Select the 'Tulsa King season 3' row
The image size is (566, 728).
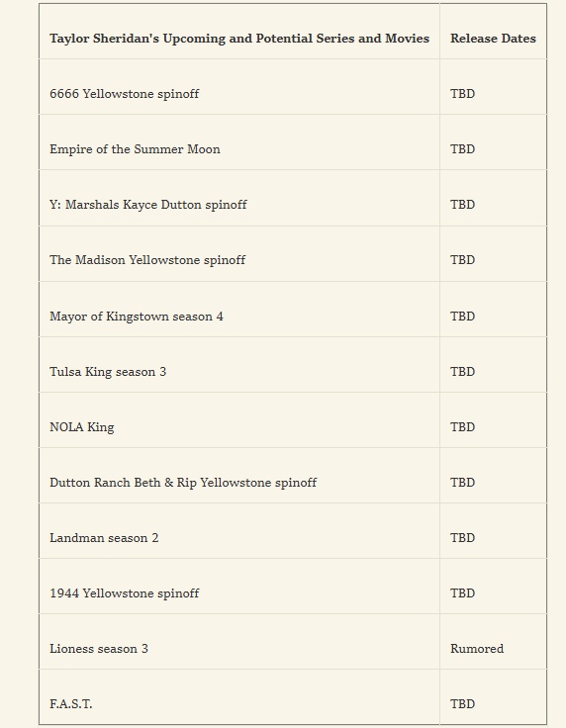293,372
